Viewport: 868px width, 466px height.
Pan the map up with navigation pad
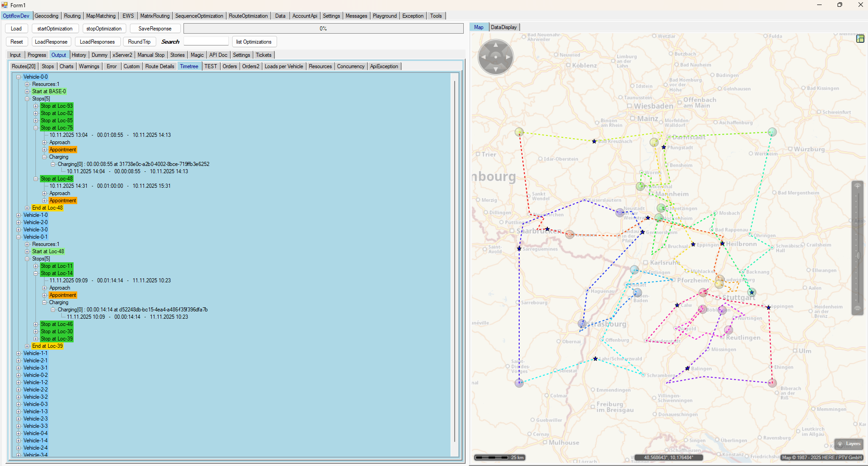point(496,45)
